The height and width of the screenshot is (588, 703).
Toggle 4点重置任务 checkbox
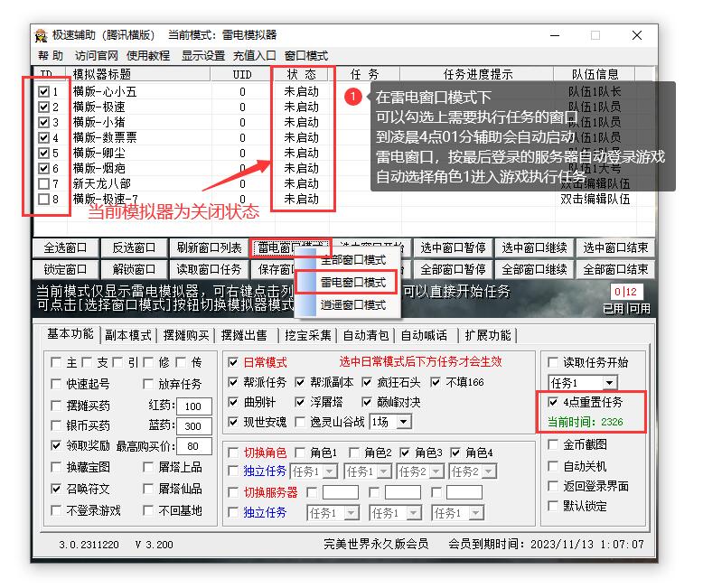point(553,402)
